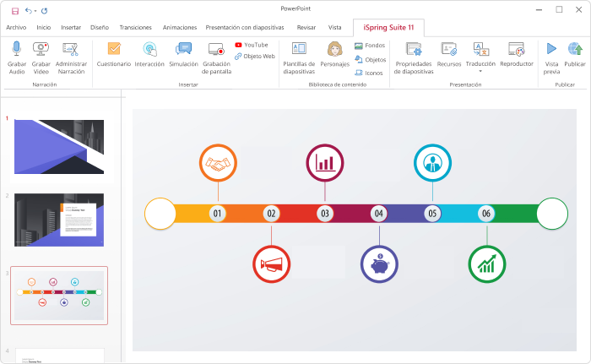Select slide 4 thumbnail
This screenshot has width=591, height=364.
point(60,356)
